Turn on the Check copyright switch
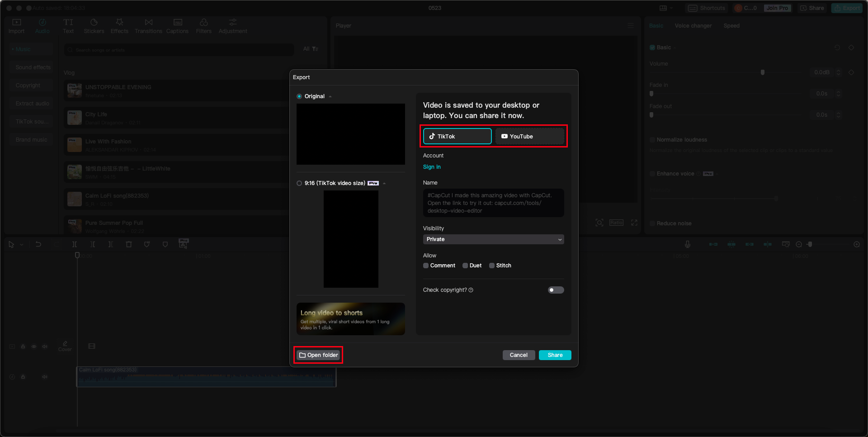868x437 pixels. point(556,290)
